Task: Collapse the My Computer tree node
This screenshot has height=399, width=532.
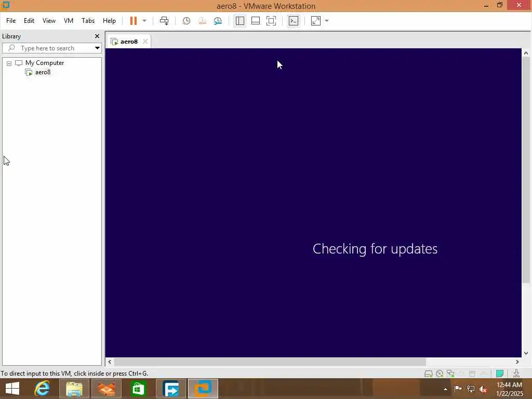Action: [9, 63]
